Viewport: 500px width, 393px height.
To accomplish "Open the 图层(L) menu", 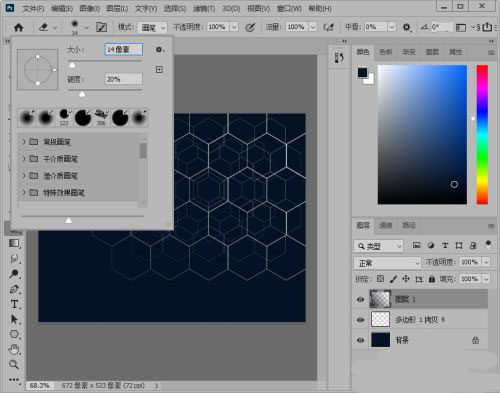I will [117, 8].
